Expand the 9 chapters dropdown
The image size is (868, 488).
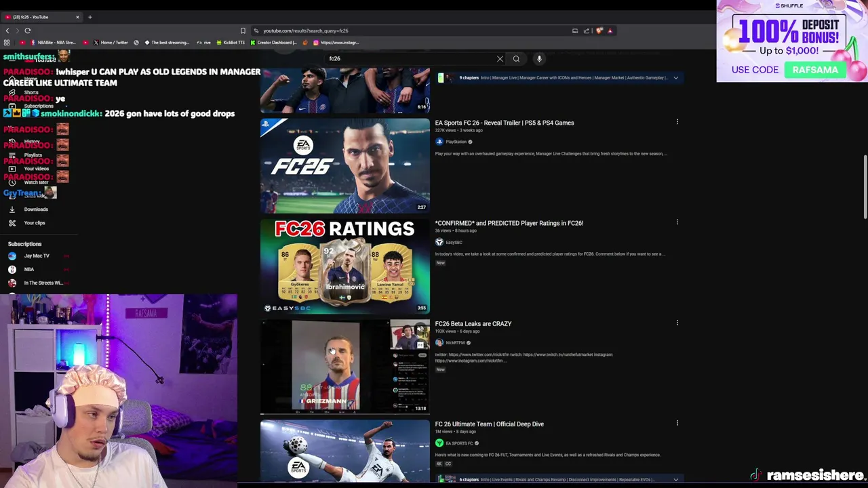[x=675, y=78]
